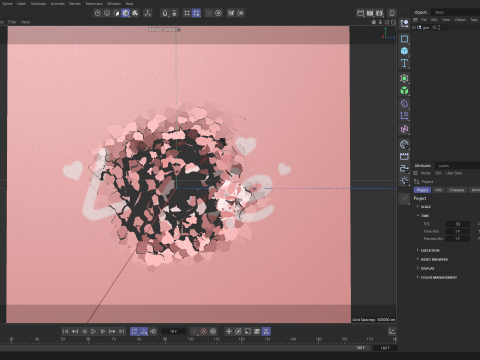Click the axis coordinate system icon
Screen dimensions: 480x360
pyautogui.click(x=147, y=13)
